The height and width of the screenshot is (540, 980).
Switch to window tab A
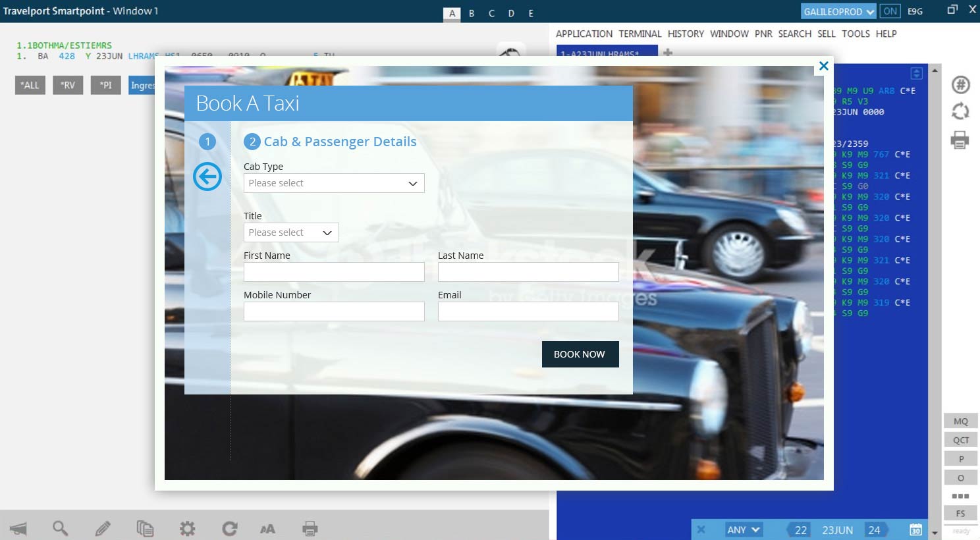click(452, 13)
